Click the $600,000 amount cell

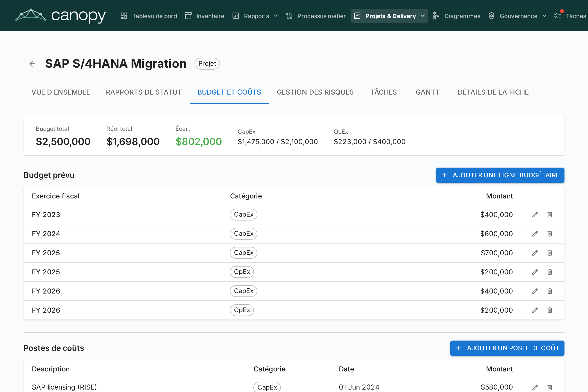497,234
